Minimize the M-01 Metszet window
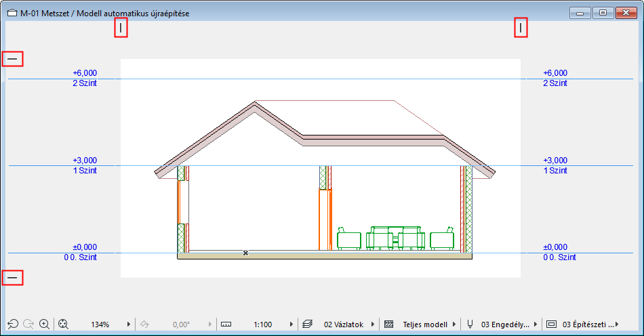 coord(580,13)
